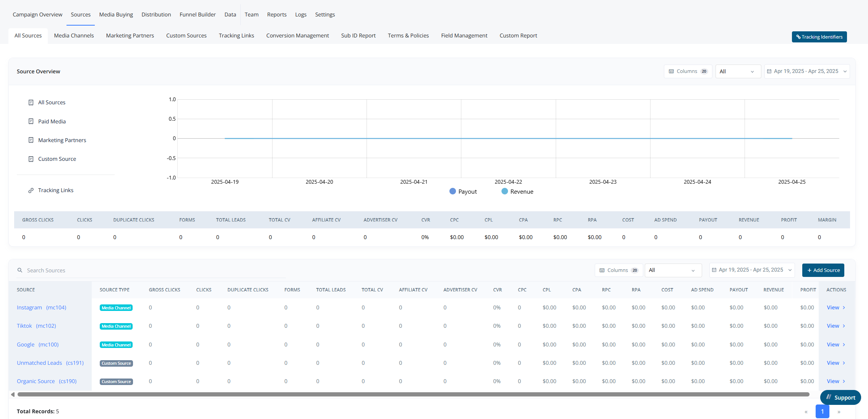The height and width of the screenshot is (419, 868).
Task: Click the Support chat widget icon
Action: pos(829,397)
